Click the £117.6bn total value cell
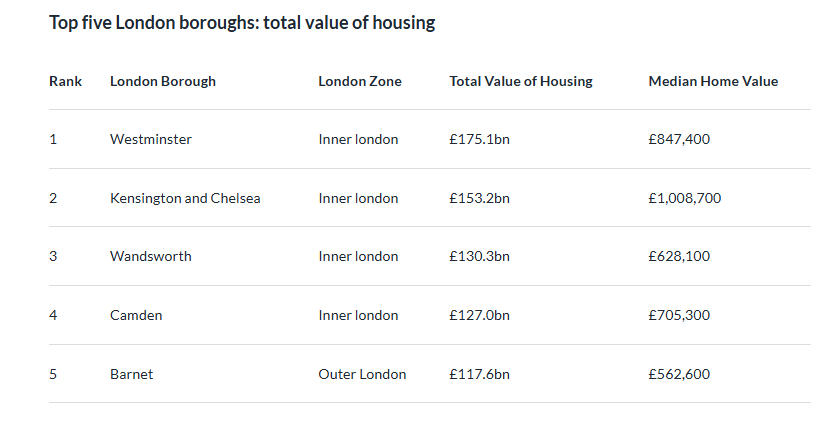The width and height of the screenshot is (833, 421). coord(479,374)
